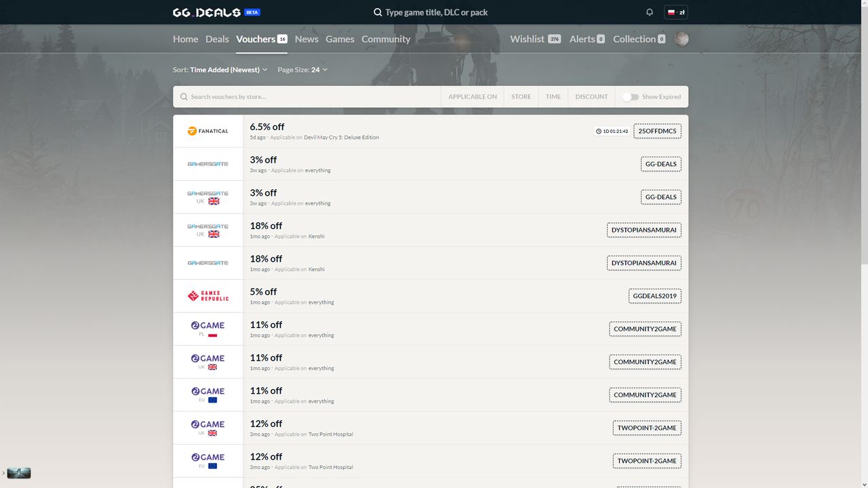Image resolution: width=868 pixels, height=488 pixels.
Task: Click the Games Republic logo
Action: pyautogui.click(x=208, y=296)
